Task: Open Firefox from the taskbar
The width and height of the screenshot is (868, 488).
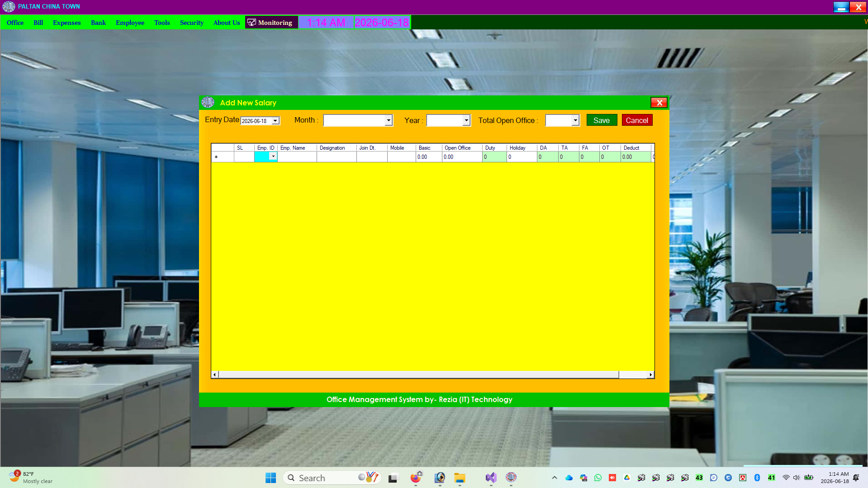Action: [415, 478]
